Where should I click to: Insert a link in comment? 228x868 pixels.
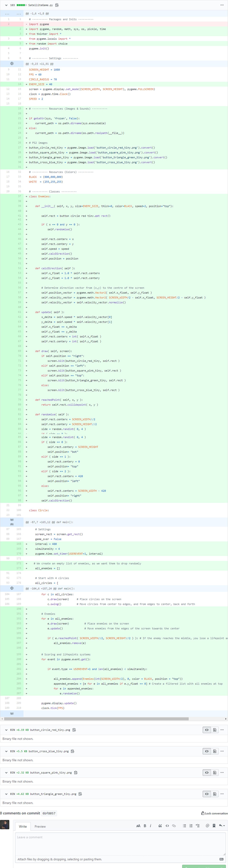tap(174, 826)
